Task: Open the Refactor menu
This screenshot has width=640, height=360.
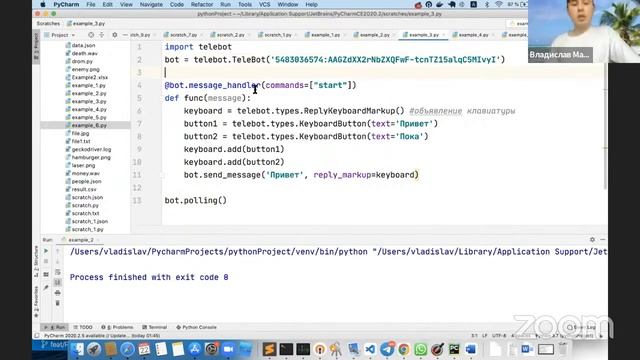Action: [202, 4]
